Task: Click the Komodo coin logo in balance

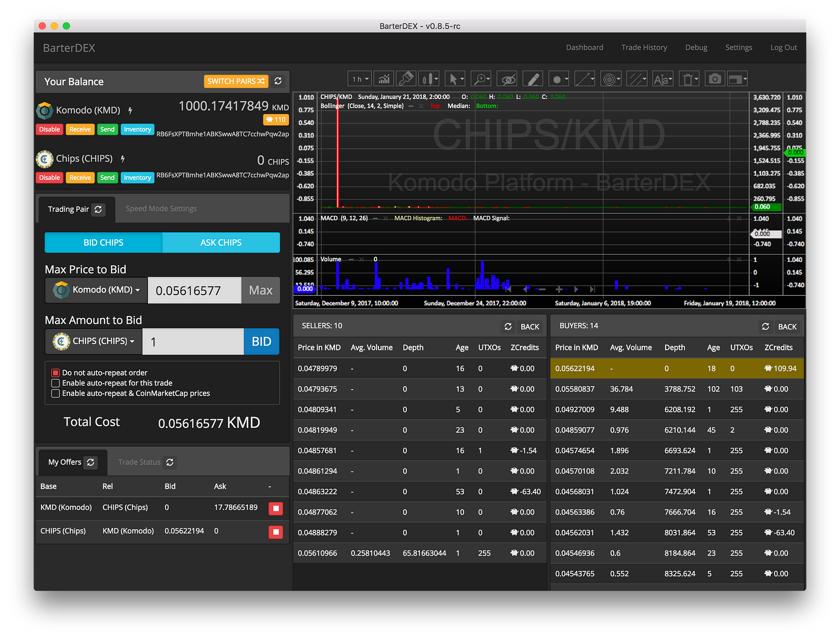Action: [x=45, y=110]
